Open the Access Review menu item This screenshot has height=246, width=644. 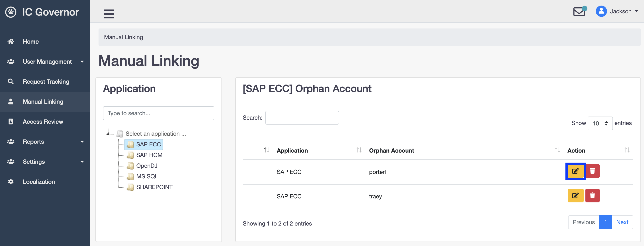click(43, 121)
